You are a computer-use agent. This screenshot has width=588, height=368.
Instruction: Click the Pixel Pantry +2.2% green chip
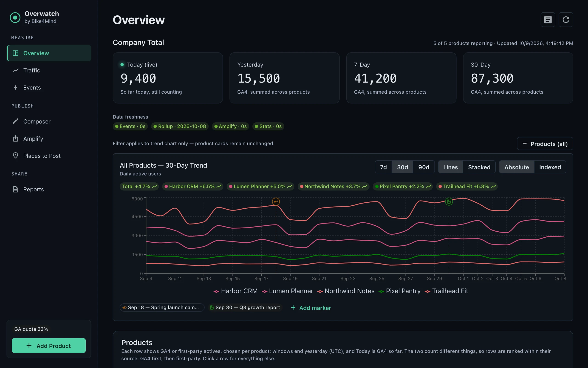(403, 187)
